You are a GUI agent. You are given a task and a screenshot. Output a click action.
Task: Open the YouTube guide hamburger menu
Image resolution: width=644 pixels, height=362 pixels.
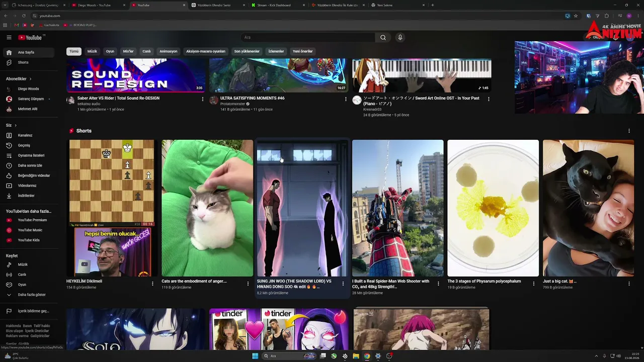(x=9, y=37)
